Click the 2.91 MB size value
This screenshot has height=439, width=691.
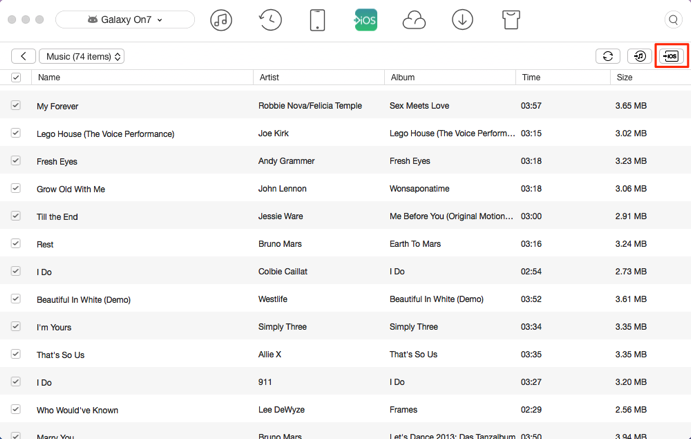click(631, 216)
